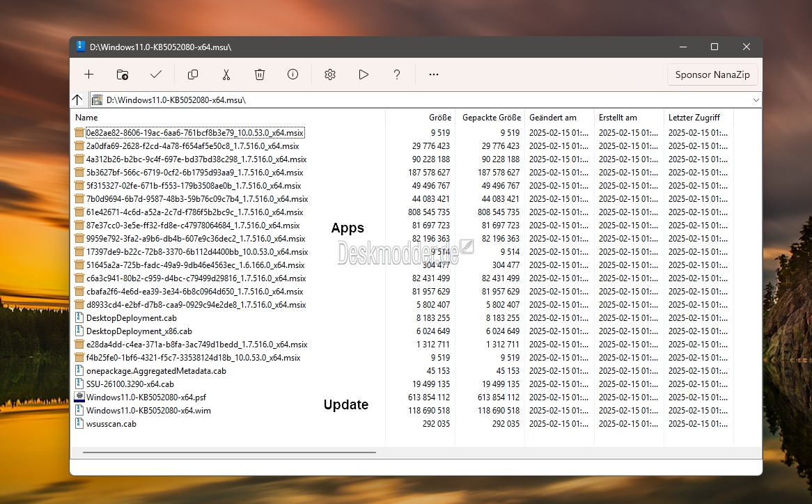The width and height of the screenshot is (812, 504).
Task: Select c6a3c941-80b2-c959 msix file name
Action: click(x=196, y=278)
